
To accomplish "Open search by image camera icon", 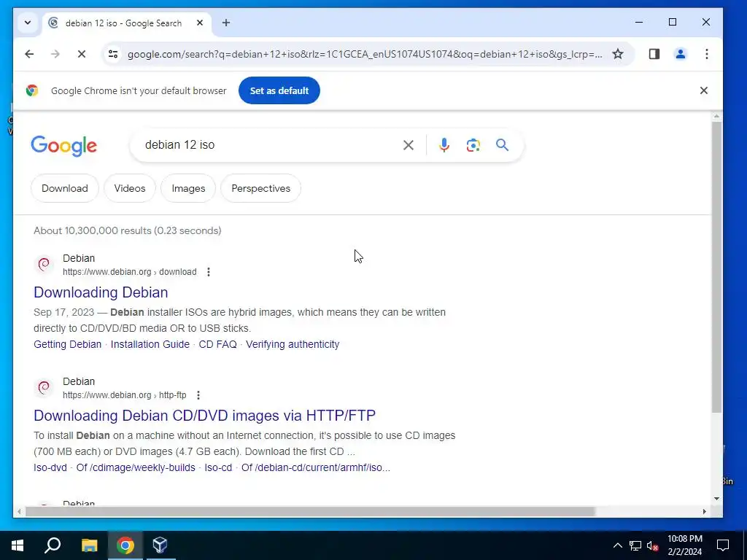I will [473, 145].
